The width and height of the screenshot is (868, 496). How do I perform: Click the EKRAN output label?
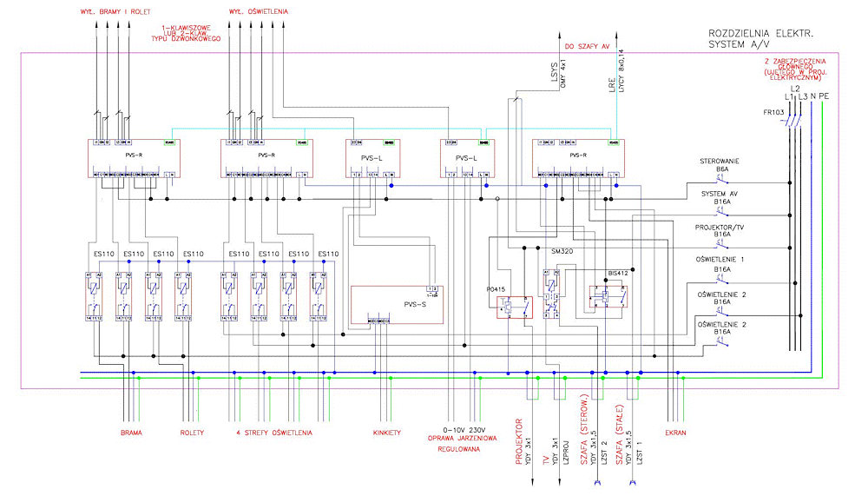coord(674,432)
